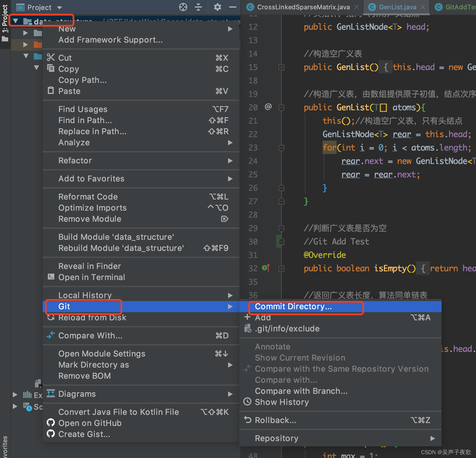The height and width of the screenshot is (458, 476).
Task: Expand folded code at line 15
Action: [x=281, y=67]
